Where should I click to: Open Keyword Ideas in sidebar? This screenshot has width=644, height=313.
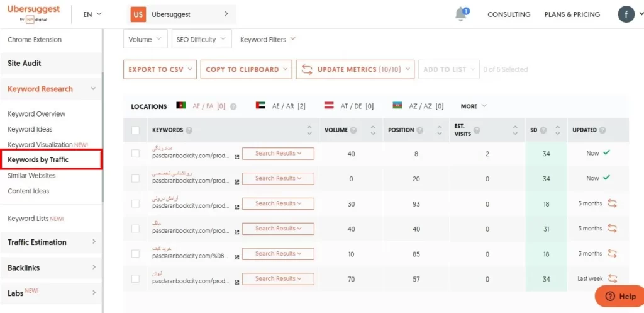(30, 129)
